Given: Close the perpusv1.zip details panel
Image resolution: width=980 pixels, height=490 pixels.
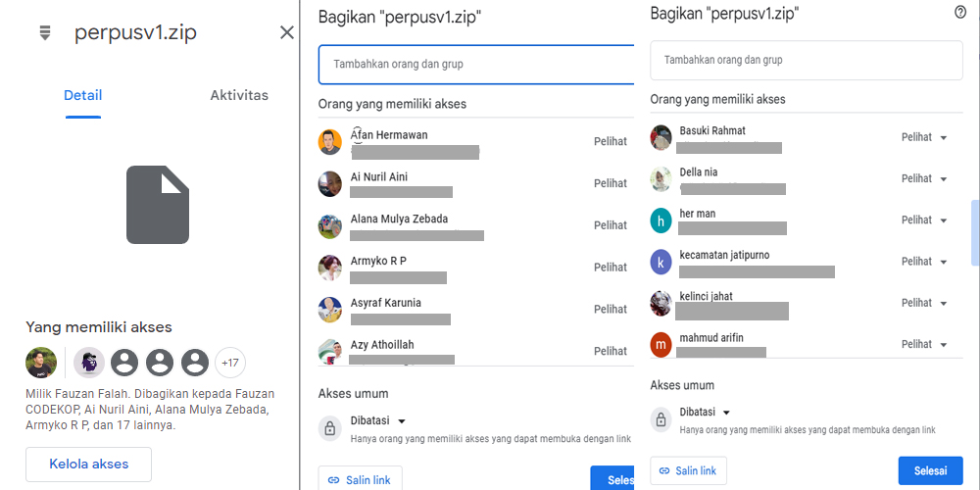Looking at the screenshot, I should [287, 32].
